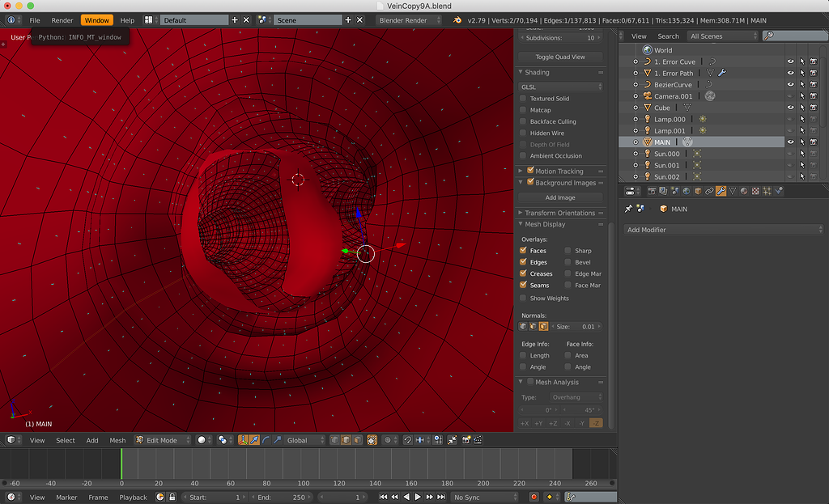
Task: Open the Mesh menu in the 3D header
Action: pyautogui.click(x=117, y=440)
